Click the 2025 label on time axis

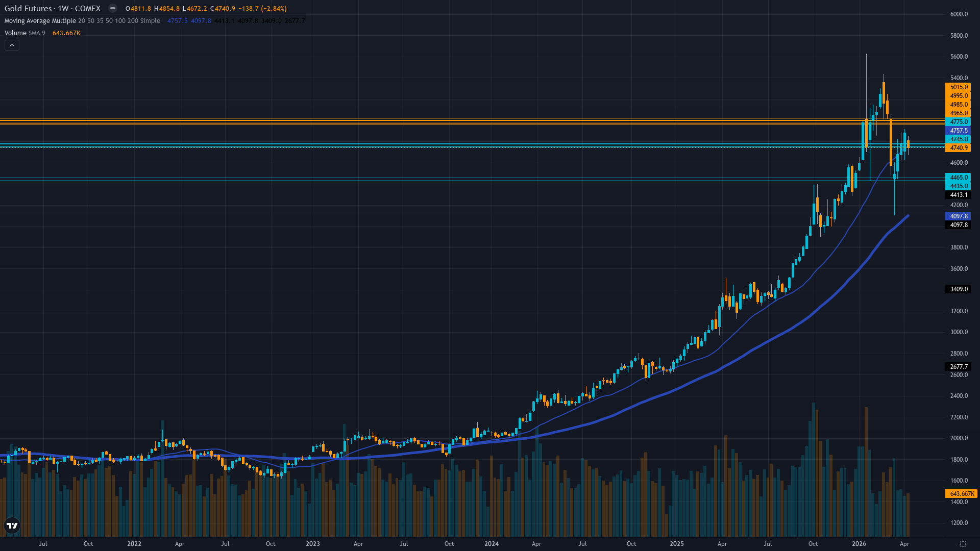[677, 544]
